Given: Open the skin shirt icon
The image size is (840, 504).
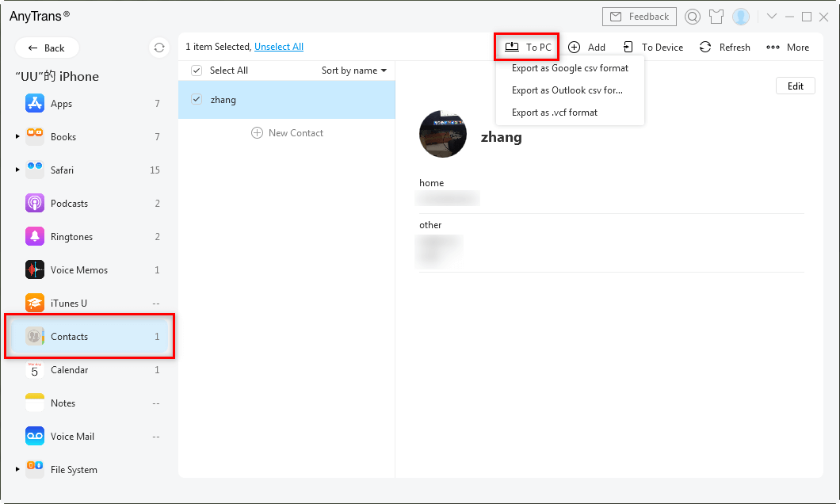Looking at the screenshot, I should point(716,17).
